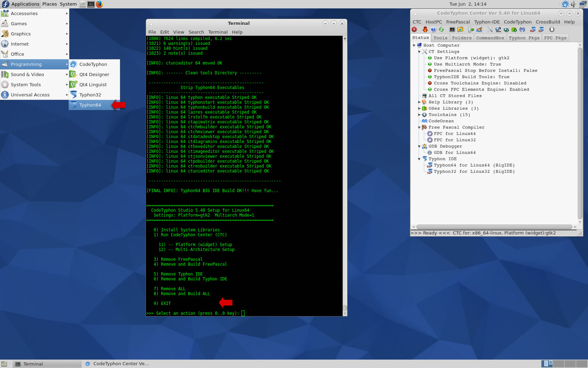Click the green database download icon
The image size is (588, 368).
click(x=514, y=30)
